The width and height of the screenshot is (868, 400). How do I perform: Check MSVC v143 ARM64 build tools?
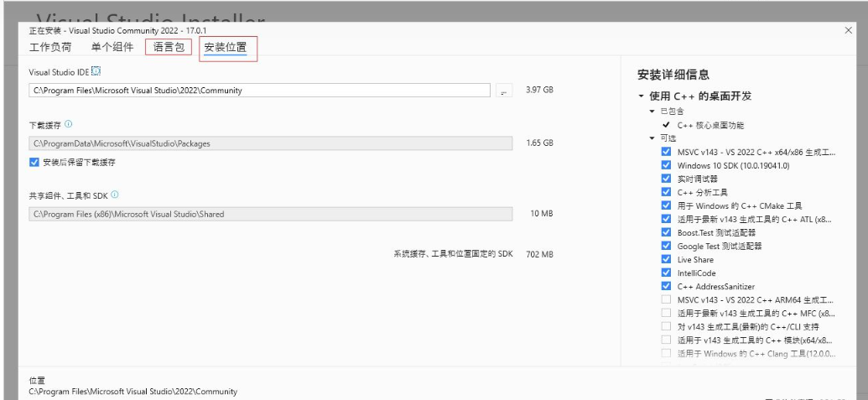coord(666,299)
